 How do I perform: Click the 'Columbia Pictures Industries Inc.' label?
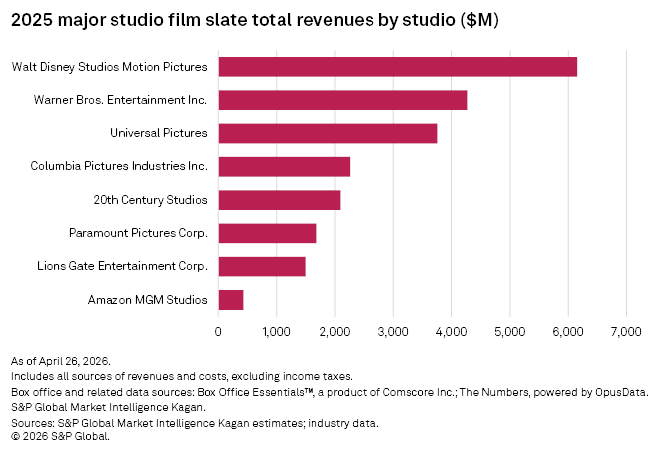pos(119,166)
